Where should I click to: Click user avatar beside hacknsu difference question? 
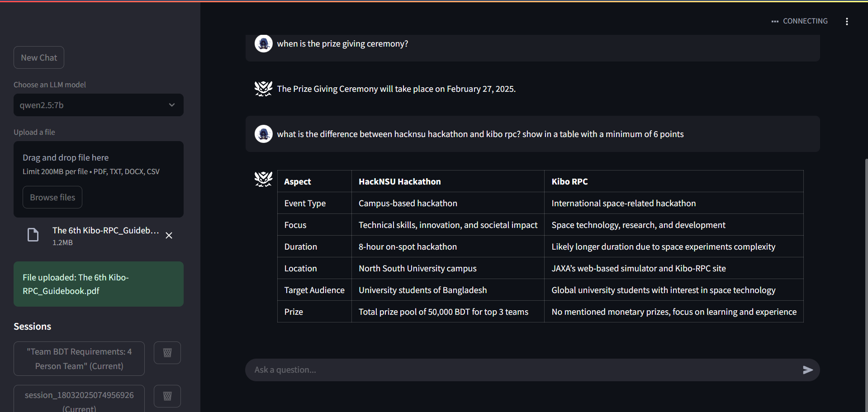tap(264, 134)
